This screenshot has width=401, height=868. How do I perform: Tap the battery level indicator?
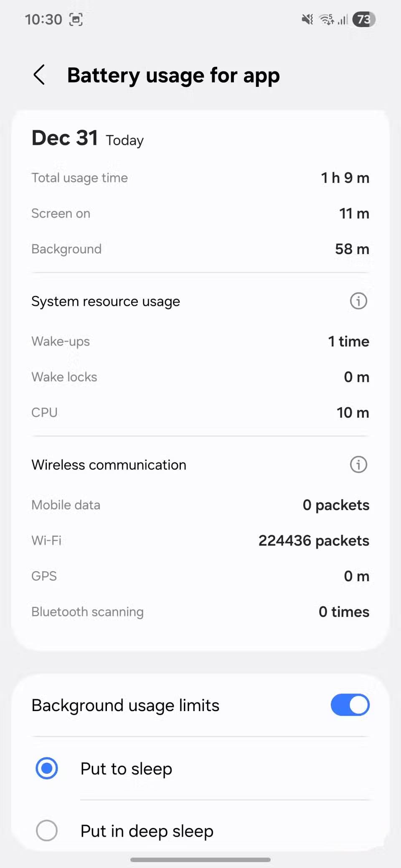click(364, 19)
